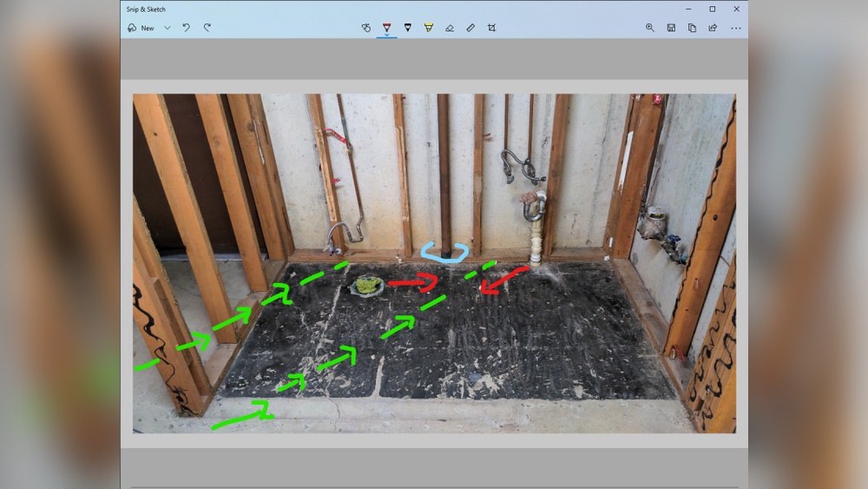Viewport: 868px width, 489px height.
Task: Select the yellow highlighter tool
Action: (429, 28)
